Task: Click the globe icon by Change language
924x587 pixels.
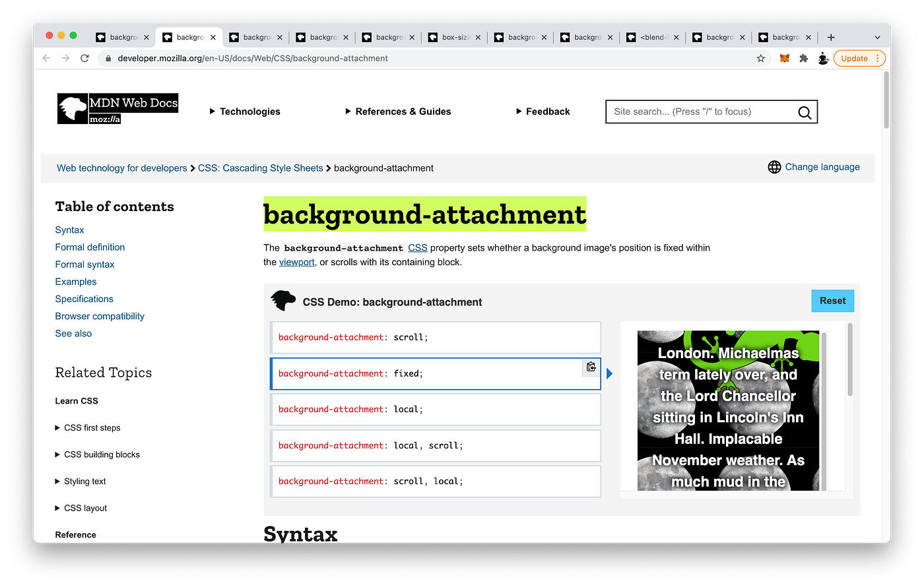Action: coord(774,167)
